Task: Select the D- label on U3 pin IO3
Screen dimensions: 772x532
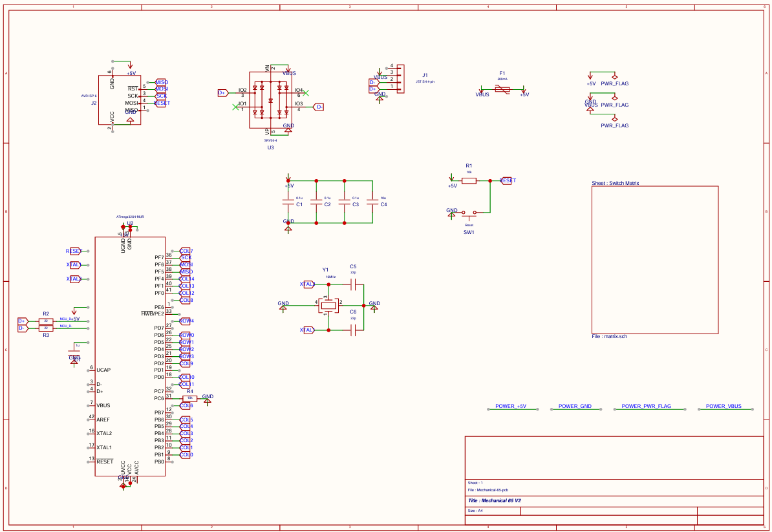Action: coord(319,107)
